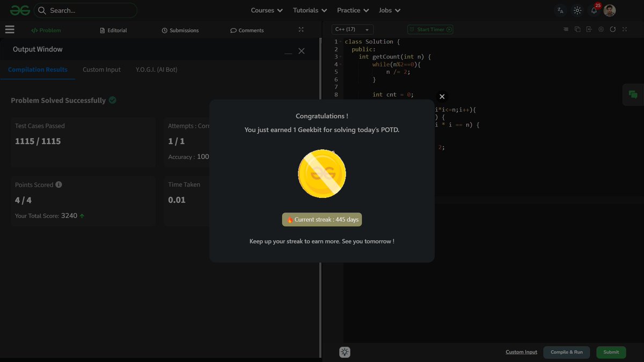
Task: Open the notifications bell
Action: click(594, 10)
